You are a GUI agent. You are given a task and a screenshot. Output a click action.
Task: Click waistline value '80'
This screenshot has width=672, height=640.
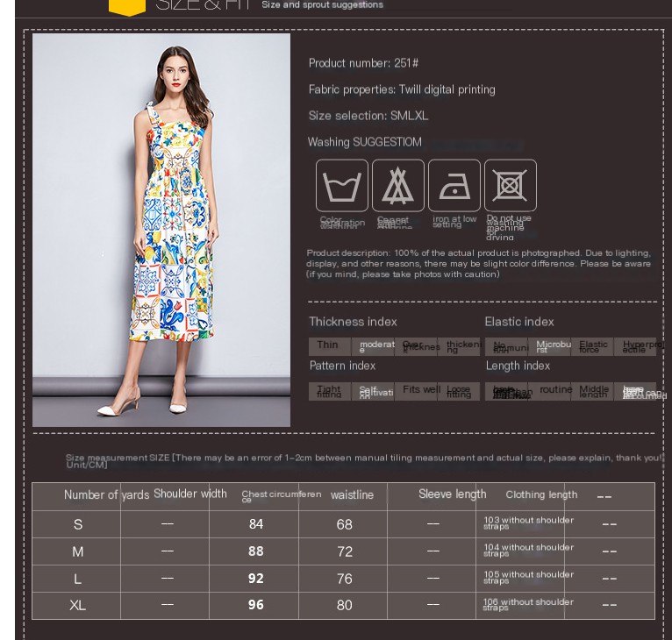point(344,605)
